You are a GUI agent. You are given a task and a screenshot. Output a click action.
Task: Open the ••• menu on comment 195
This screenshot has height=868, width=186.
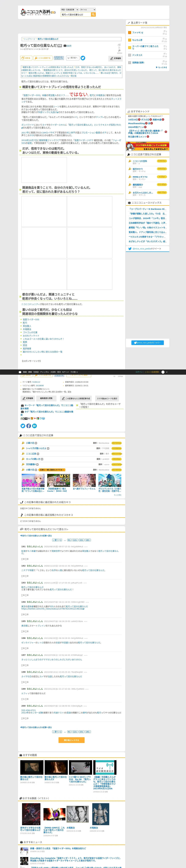(x=86, y=621)
